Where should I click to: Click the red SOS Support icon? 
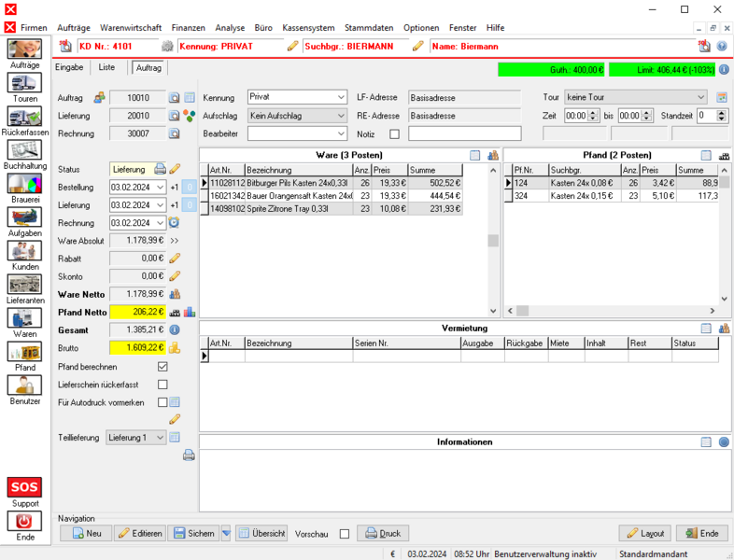(x=25, y=487)
